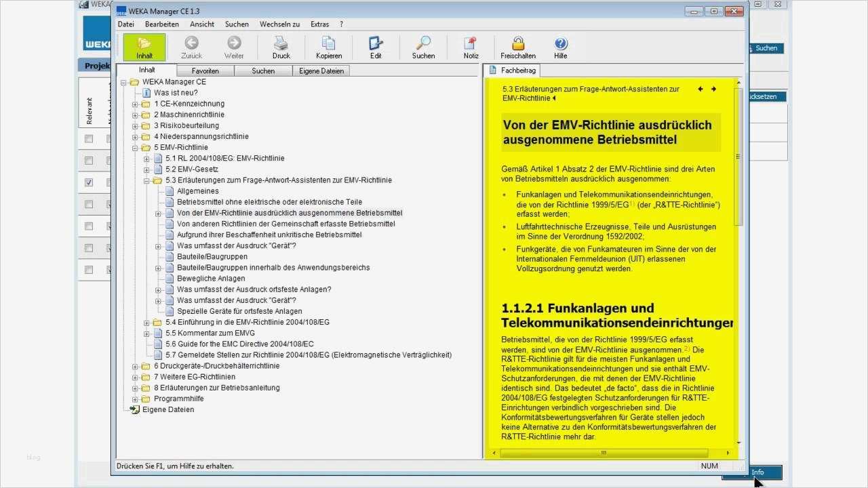This screenshot has height=488, width=868.
Task: Expand '5.4 Einführung in die EMV-Richtlinie 2004/108/EG'
Action: (146, 322)
